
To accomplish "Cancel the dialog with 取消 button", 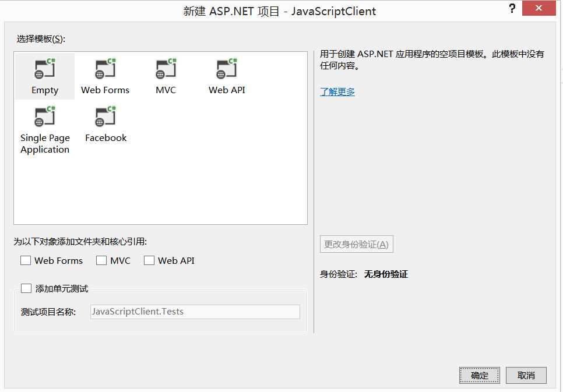I will (526, 376).
